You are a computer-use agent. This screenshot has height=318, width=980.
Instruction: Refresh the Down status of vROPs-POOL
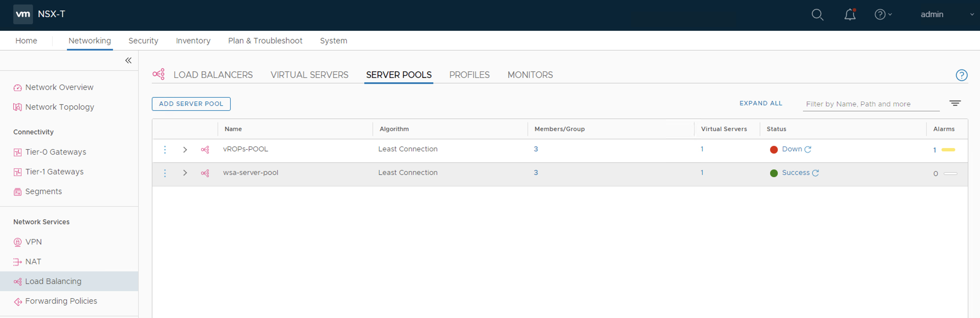coord(808,149)
